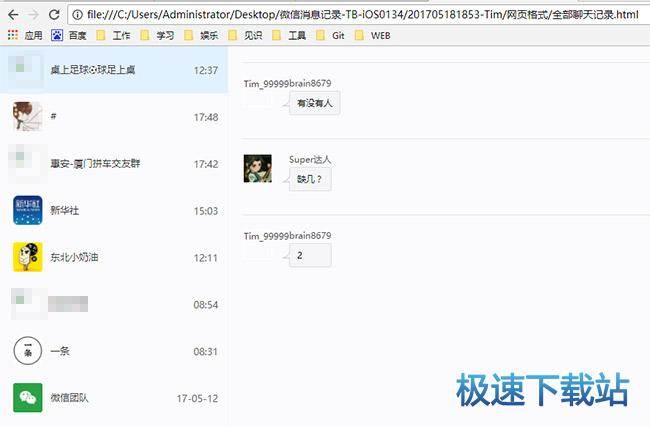Image resolution: width=650 pixels, height=427 pixels.
Task: Open the WEB bookmark folder
Action: (373, 35)
